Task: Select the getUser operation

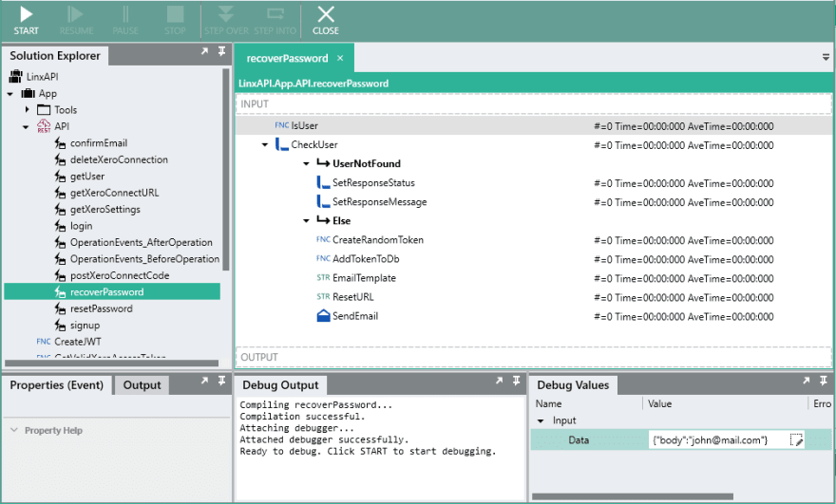Action: [x=87, y=176]
